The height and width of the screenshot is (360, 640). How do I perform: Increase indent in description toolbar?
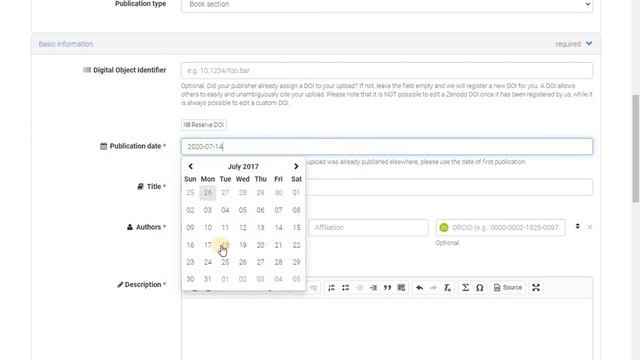[x=373, y=288]
